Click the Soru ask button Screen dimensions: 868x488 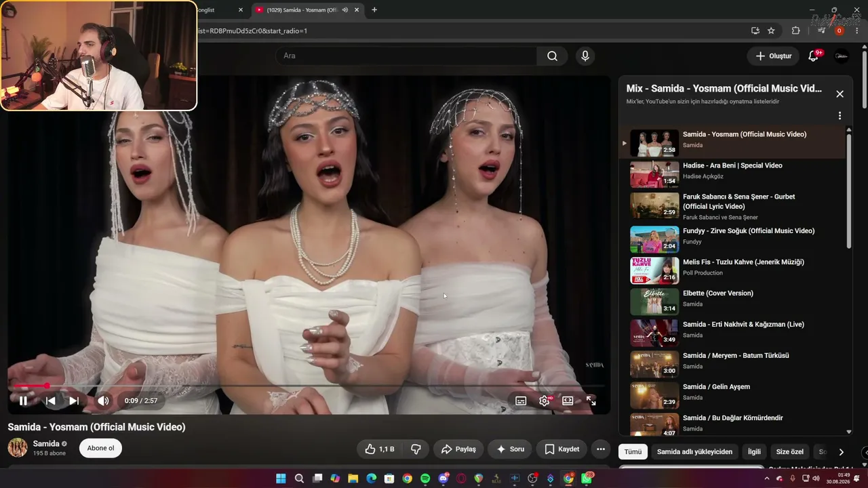(x=510, y=449)
